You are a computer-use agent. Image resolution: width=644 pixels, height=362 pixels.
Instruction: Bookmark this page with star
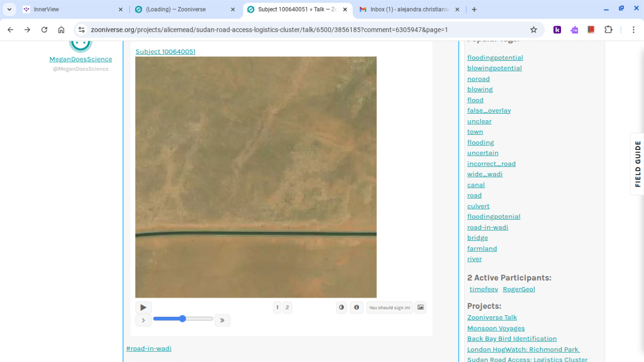tap(534, 30)
